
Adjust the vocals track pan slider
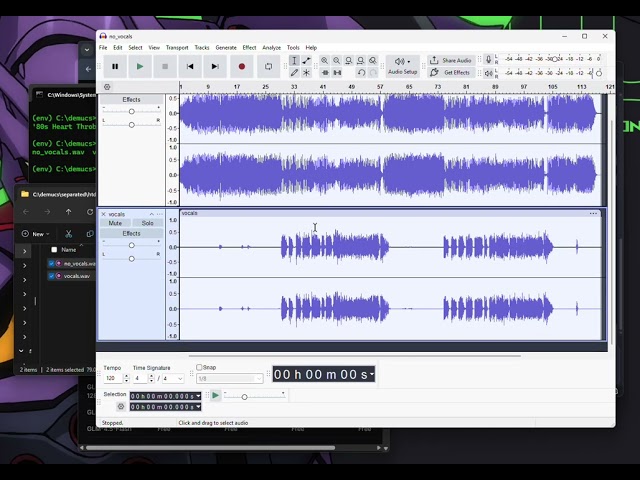pos(131,259)
